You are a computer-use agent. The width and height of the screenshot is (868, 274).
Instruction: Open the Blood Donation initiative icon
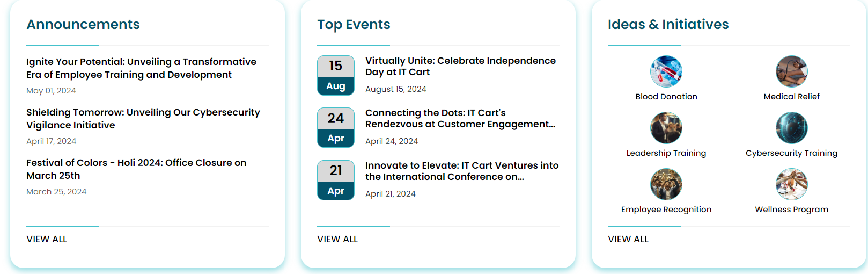(x=666, y=71)
